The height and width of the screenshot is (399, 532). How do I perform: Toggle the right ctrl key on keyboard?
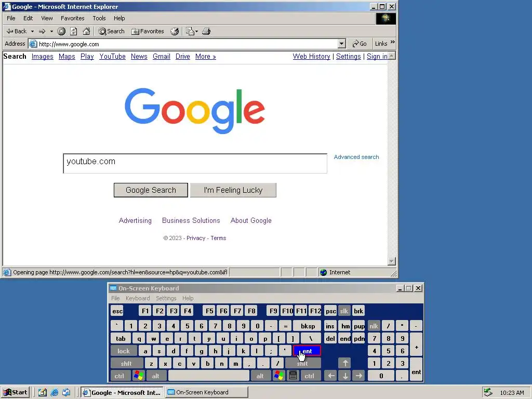(310, 376)
